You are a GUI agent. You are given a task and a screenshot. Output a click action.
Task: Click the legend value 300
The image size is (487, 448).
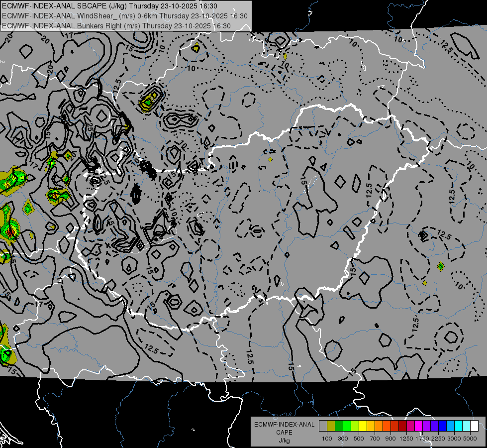point(343,439)
